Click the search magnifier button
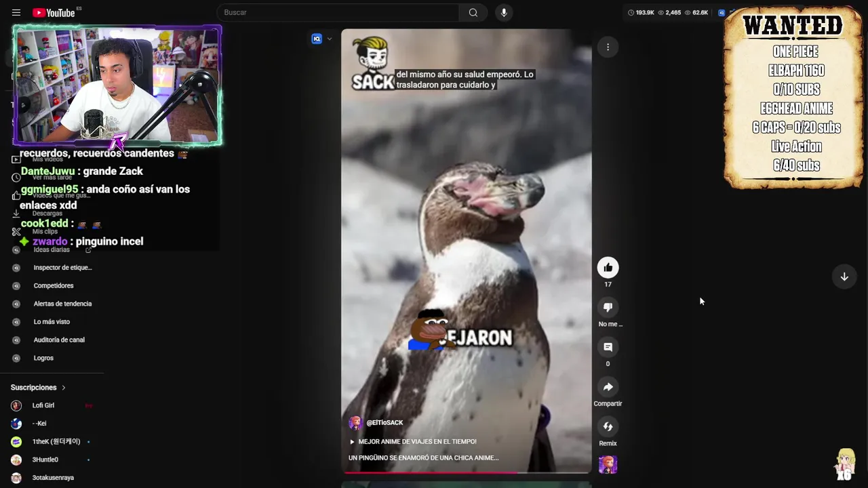 click(x=473, y=12)
